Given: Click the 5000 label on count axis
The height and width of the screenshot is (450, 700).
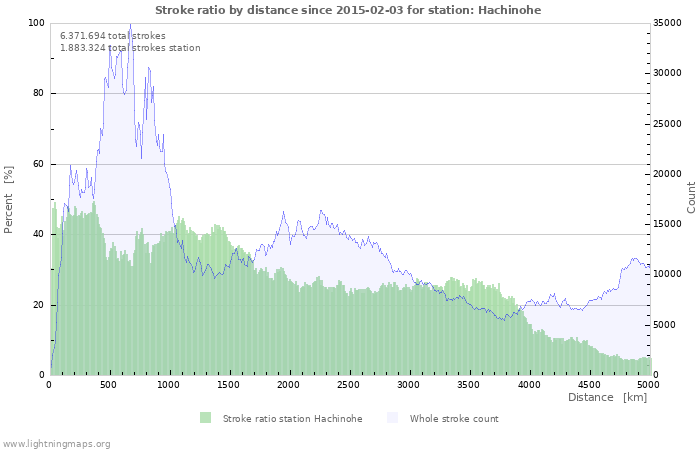Looking at the screenshot, I should pos(665,325).
